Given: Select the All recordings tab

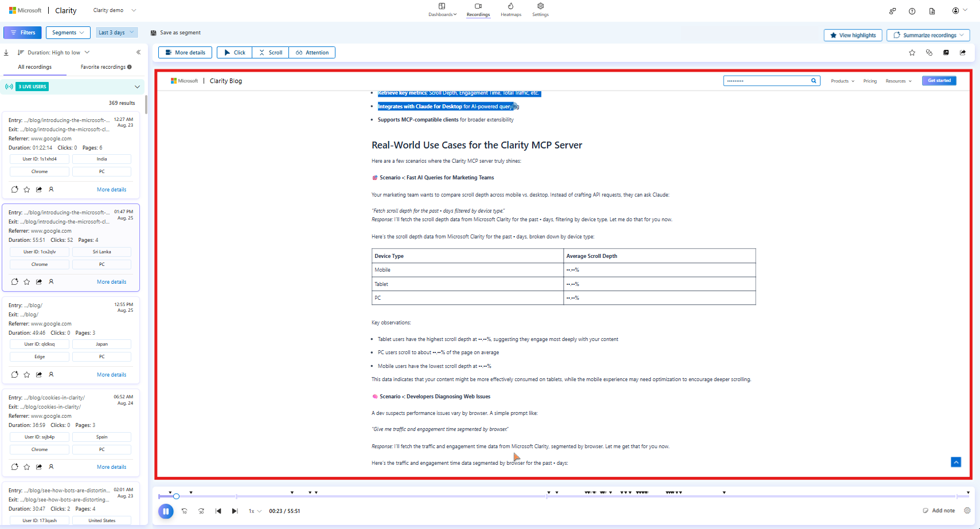Looking at the screenshot, I should click(34, 67).
